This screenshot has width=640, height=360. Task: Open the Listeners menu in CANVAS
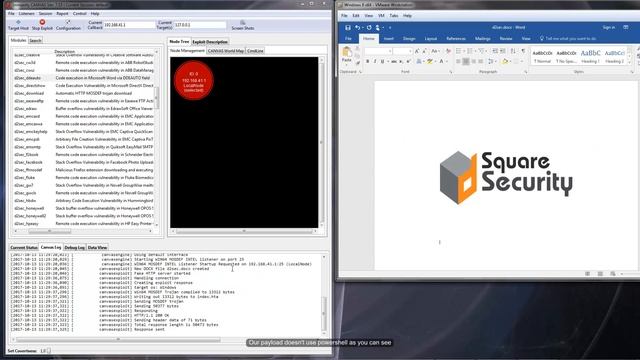(x=27, y=13)
